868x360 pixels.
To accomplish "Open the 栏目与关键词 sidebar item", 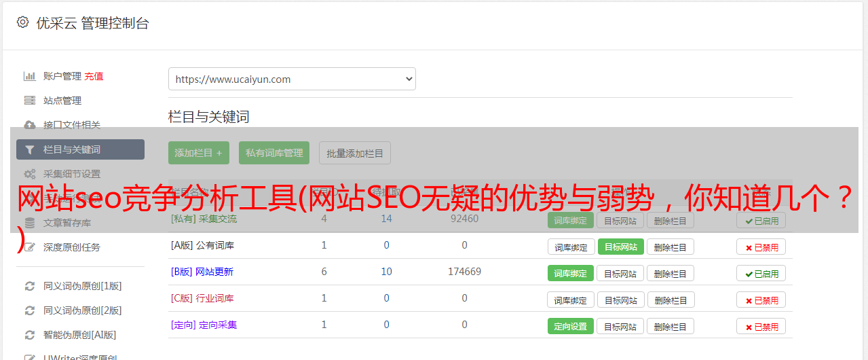I will pyautogui.click(x=80, y=149).
